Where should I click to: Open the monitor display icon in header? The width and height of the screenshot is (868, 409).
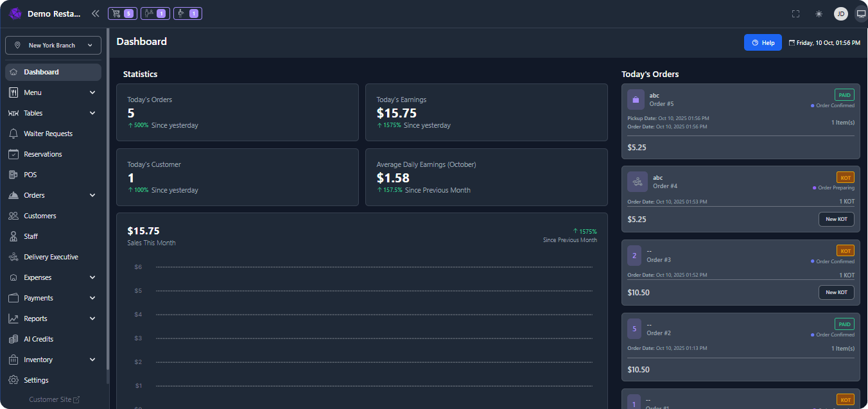pyautogui.click(x=861, y=13)
